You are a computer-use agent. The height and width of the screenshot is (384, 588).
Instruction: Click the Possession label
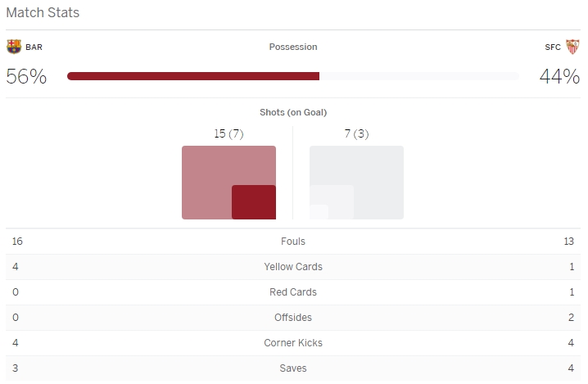293,47
